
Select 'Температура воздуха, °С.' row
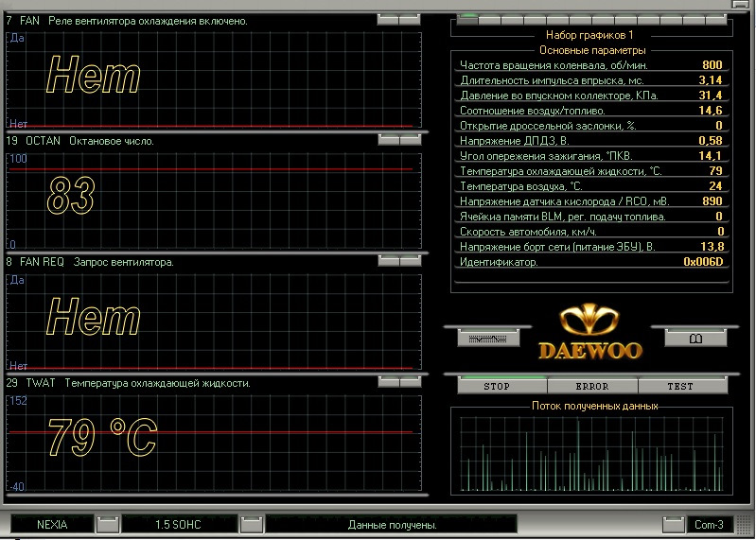[x=591, y=186]
